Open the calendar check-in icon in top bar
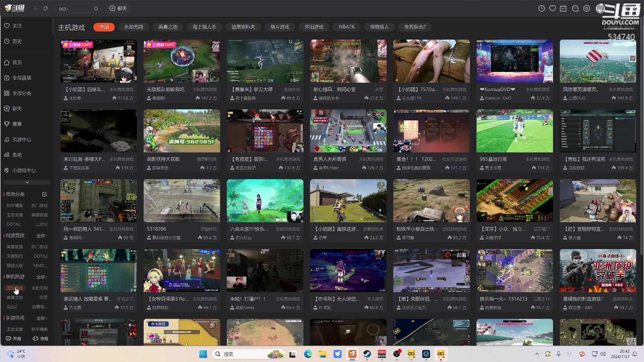 pos(563,8)
